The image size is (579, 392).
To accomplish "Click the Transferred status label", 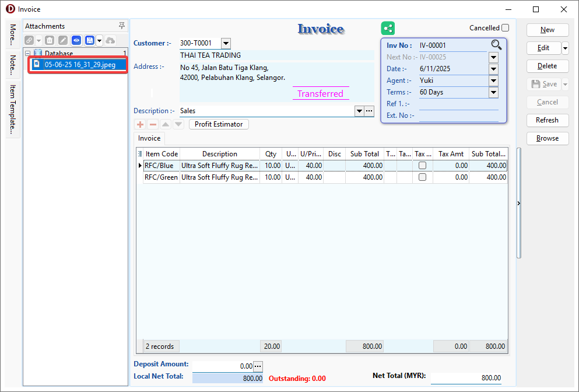I will click(x=321, y=94).
